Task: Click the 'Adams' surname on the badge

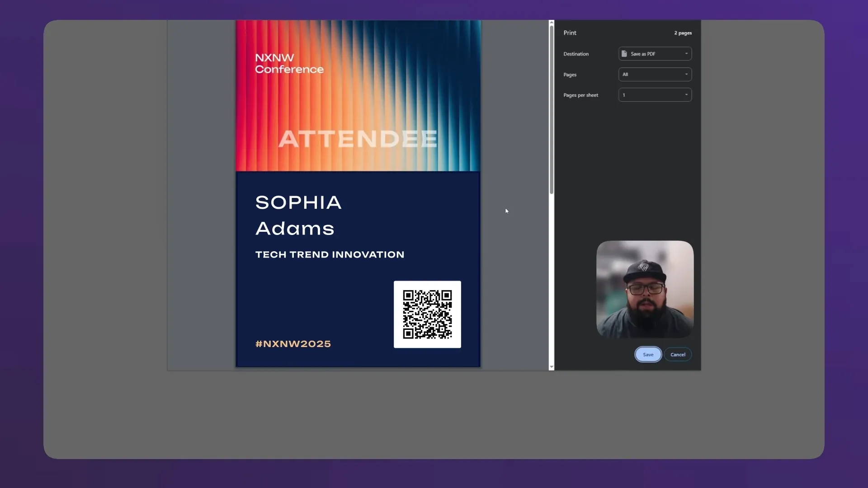Action: click(x=295, y=229)
